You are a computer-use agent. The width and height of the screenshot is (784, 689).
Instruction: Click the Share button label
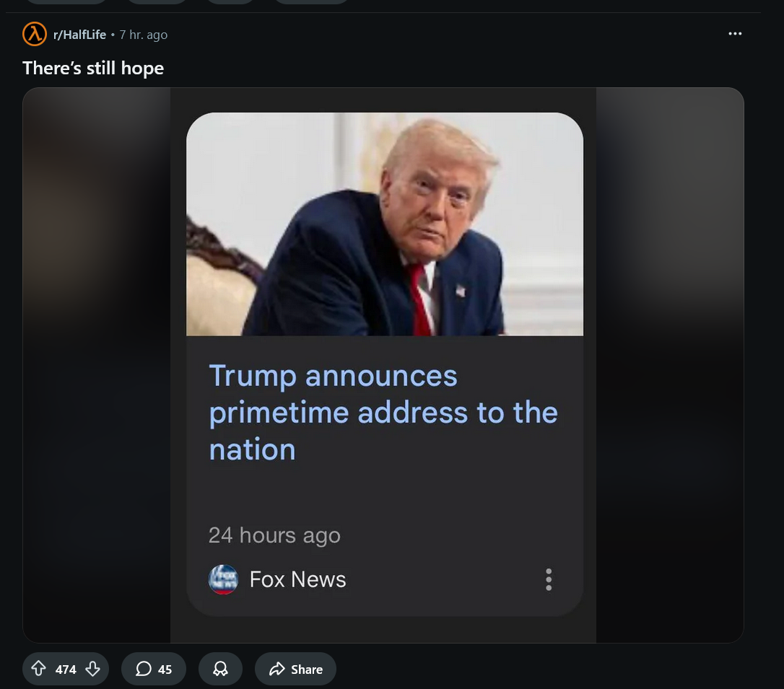[x=307, y=670]
